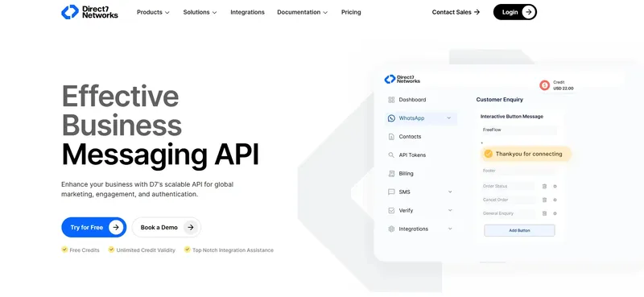Click the Interactive Button Message label
The height and width of the screenshot is (297, 644).
[512, 117]
